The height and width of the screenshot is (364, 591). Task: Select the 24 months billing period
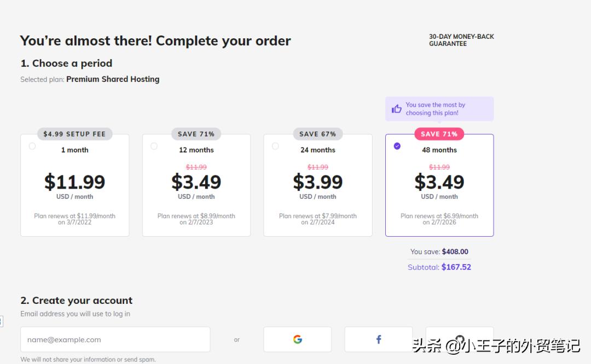275,146
